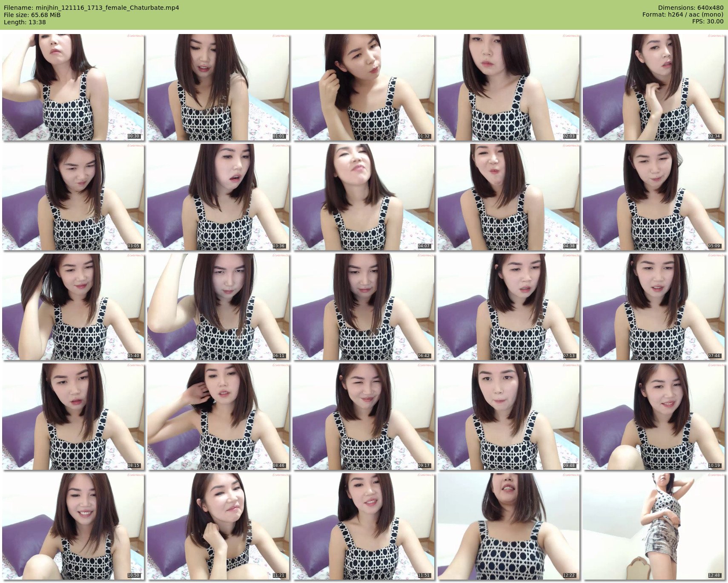Click the 01:32 video frame
Image resolution: width=728 pixels, height=583 pixels.
point(364,87)
